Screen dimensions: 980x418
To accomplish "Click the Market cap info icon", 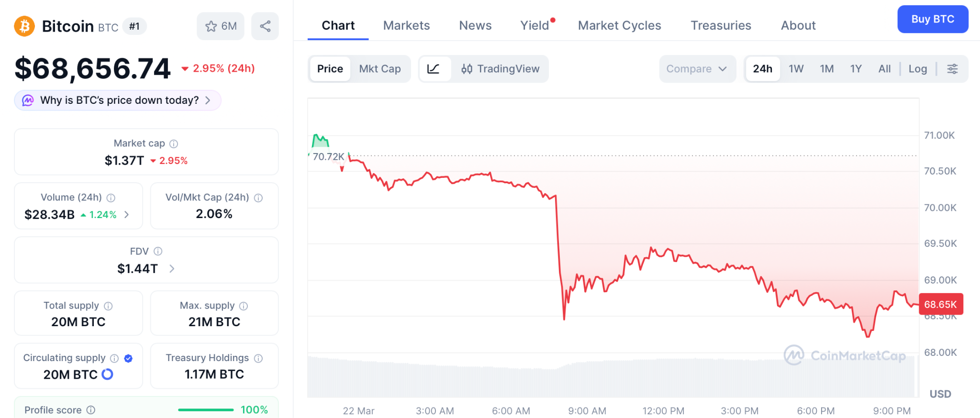I will pyautogui.click(x=173, y=143).
